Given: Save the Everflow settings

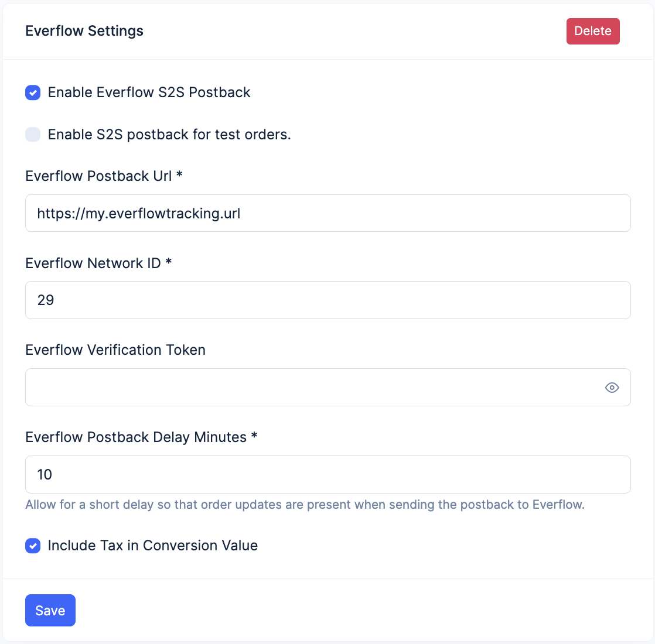Looking at the screenshot, I should (x=50, y=610).
